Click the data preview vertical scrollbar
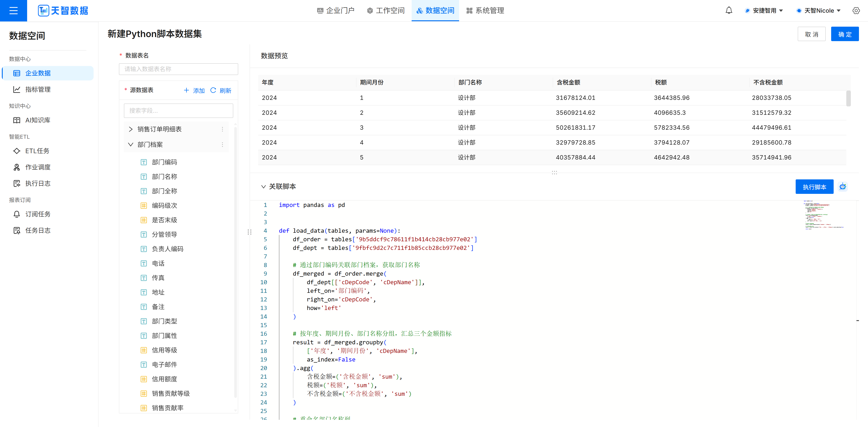 pos(848,98)
